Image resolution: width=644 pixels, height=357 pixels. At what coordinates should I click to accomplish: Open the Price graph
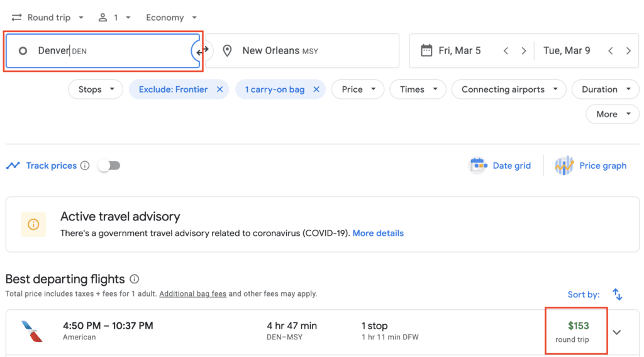tap(591, 166)
